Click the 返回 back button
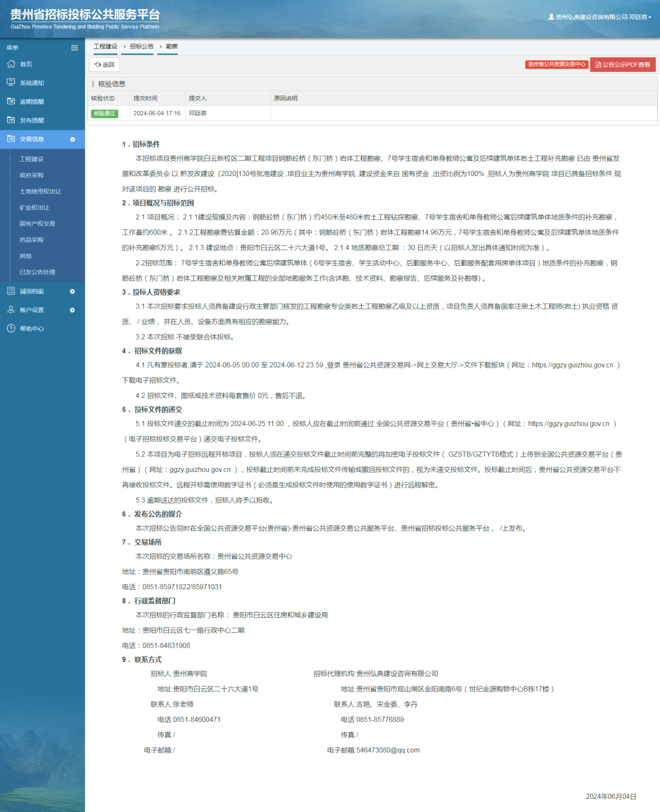This screenshot has height=812, width=660. pos(105,64)
